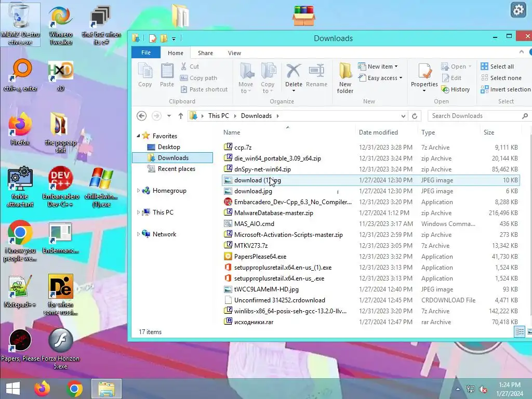Select Recent places in navigation pane
Image resolution: width=532 pixels, height=399 pixels.
(171, 169)
